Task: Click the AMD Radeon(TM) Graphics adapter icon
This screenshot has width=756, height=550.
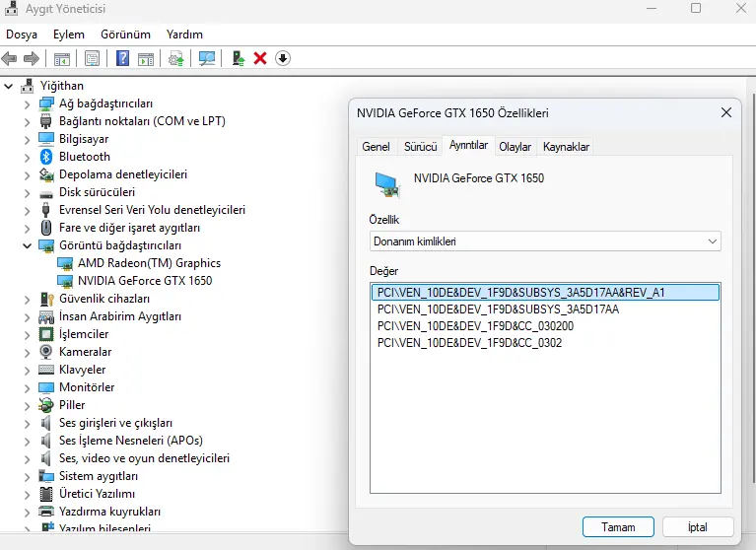Action: pyautogui.click(x=65, y=264)
